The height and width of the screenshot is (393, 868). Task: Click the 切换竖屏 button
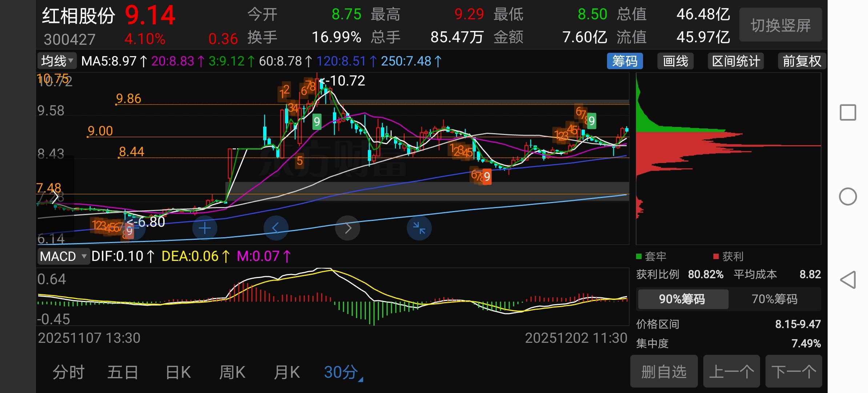point(780,25)
